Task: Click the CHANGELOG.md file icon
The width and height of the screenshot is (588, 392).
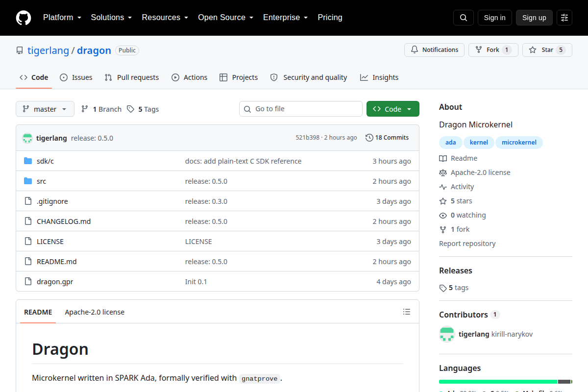Action: [28, 221]
